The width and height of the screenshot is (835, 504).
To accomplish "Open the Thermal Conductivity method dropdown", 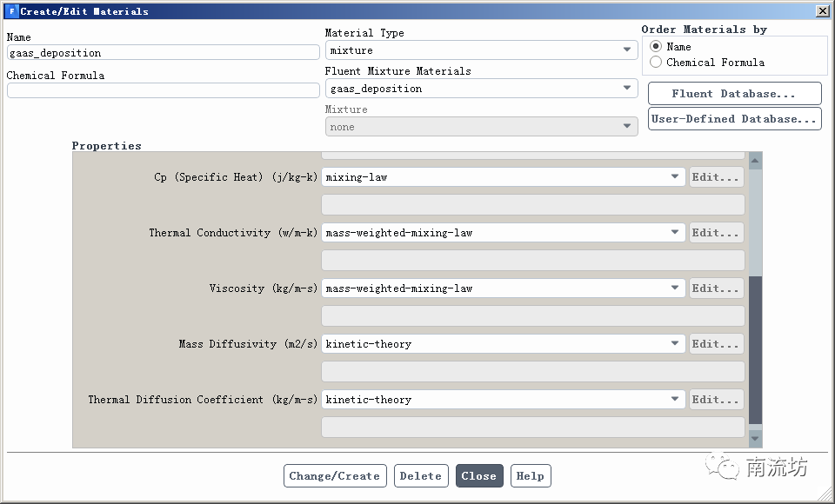I will 504,233.
